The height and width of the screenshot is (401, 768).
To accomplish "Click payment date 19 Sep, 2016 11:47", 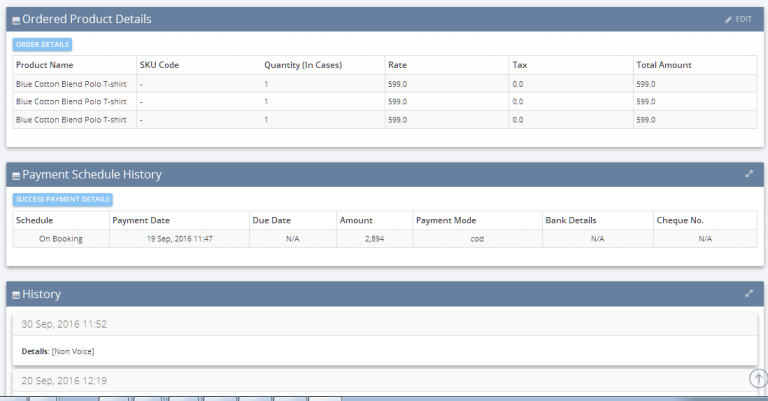I will pos(179,239).
